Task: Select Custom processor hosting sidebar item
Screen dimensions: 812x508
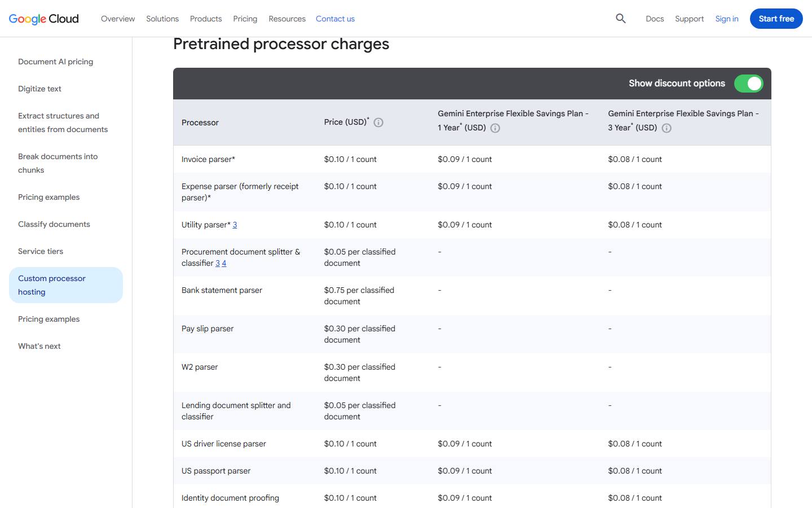Action: [x=66, y=285]
